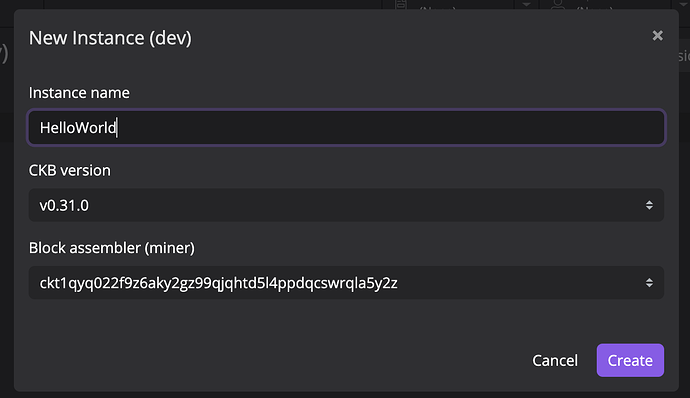Viewport: 690px width, 398px height.
Task: Click the network node icon behind dialog
Action: click(400, 4)
